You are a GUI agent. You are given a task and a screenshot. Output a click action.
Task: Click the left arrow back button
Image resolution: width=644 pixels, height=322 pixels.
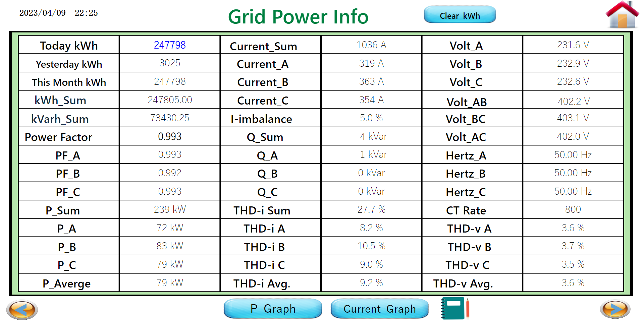pyautogui.click(x=22, y=309)
